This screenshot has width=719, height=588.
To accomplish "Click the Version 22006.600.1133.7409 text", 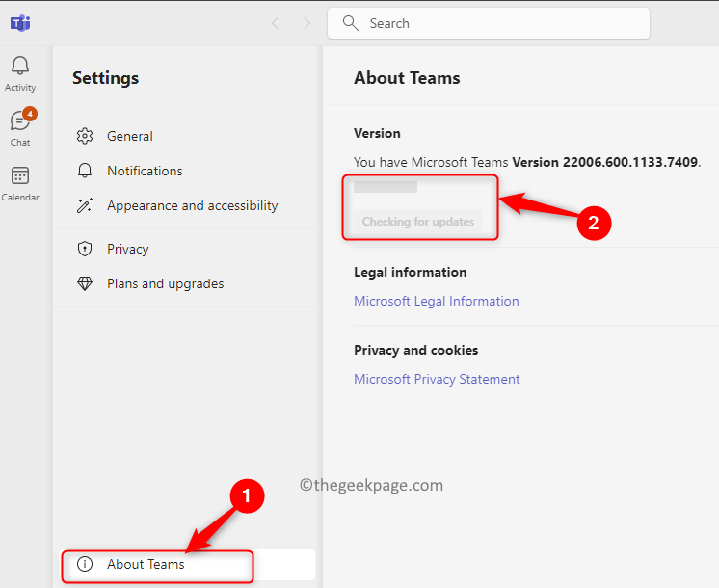I will click(605, 162).
